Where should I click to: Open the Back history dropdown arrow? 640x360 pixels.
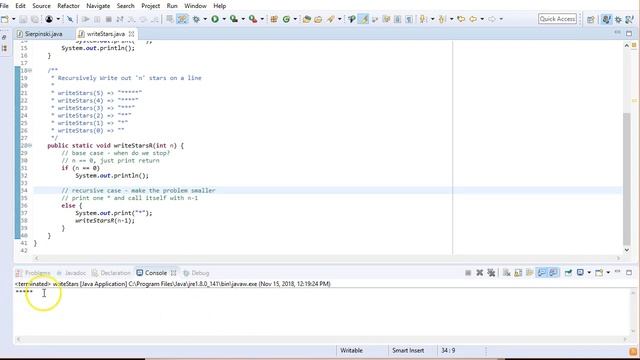point(482,19)
